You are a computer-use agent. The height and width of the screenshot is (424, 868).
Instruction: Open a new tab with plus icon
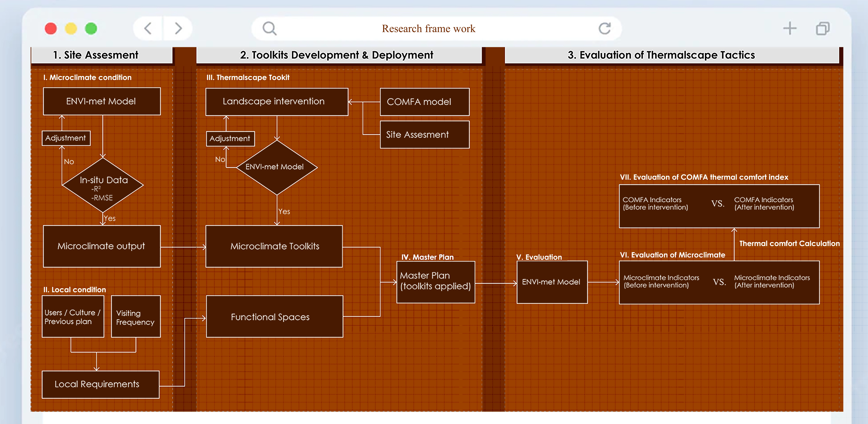click(x=789, y=28)
